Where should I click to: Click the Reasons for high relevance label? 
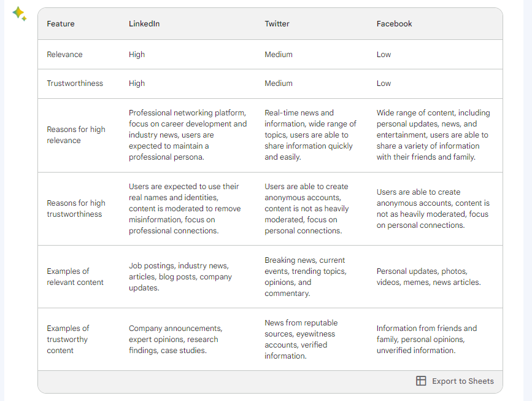coord(76,135)
